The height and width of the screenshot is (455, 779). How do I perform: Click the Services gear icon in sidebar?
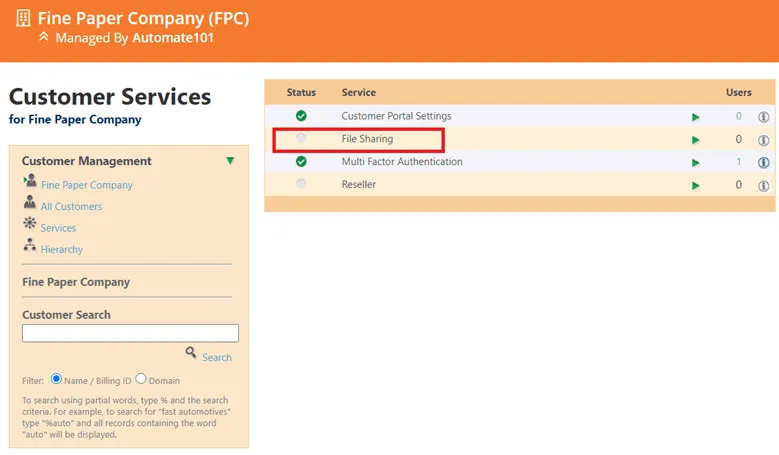point(30,225)
